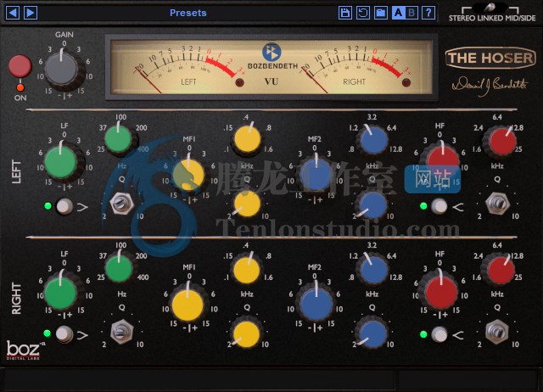Click the RIGHT VU meter
The height and width of the screenshot is (392, 543).
coord(355,70)
